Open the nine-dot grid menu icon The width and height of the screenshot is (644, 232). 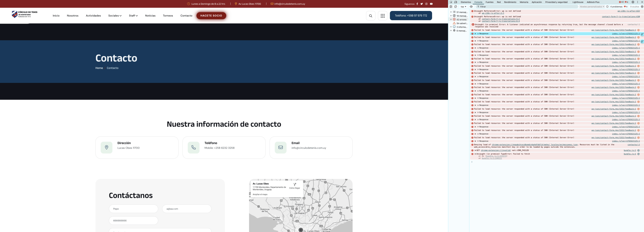coord(383,16)
